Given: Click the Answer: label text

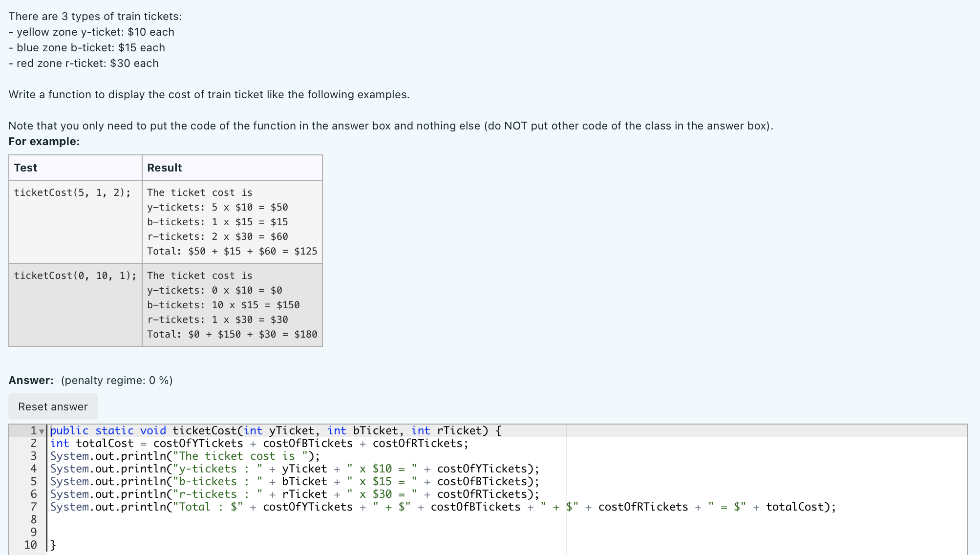Looking at the screenshot, I should [31, 380].
